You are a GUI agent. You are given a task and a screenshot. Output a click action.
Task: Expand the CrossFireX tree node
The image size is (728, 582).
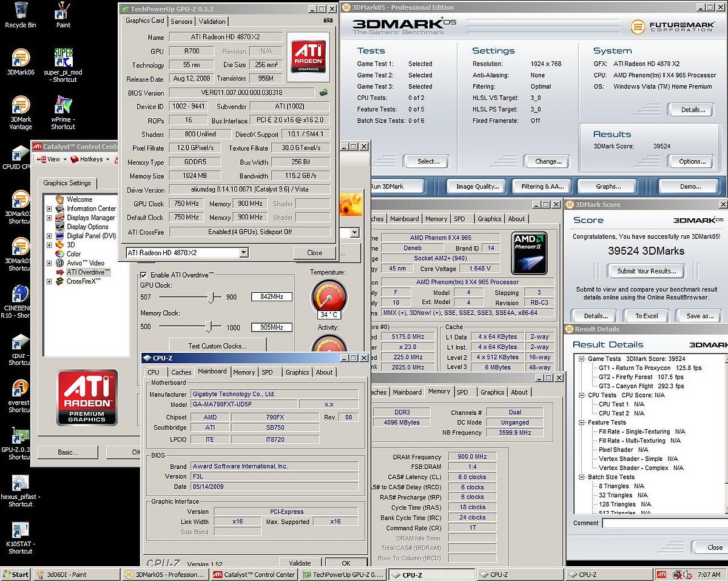pyautogui.click(x=49, y=281)
